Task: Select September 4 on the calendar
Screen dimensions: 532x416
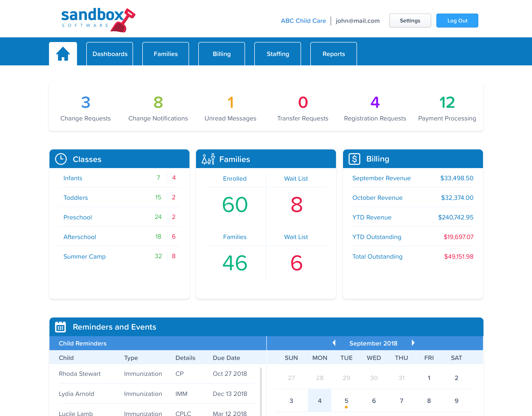Action: tap(319, 400)
